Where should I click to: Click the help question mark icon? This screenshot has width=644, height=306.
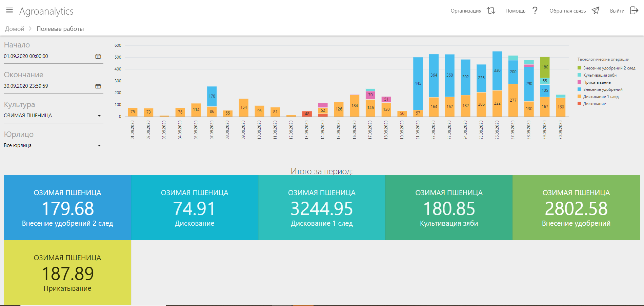[x=535, y=11]
